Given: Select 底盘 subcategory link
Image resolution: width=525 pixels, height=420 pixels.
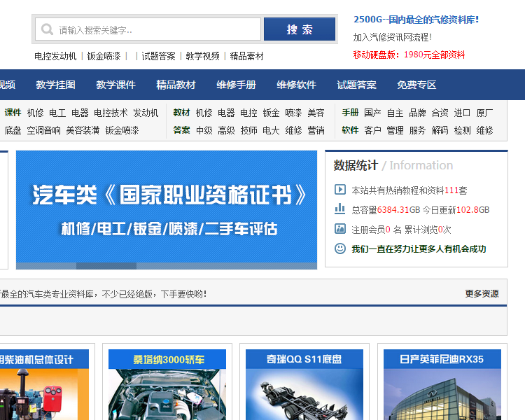Looking at the screenshot, I should tap(13, 130).
